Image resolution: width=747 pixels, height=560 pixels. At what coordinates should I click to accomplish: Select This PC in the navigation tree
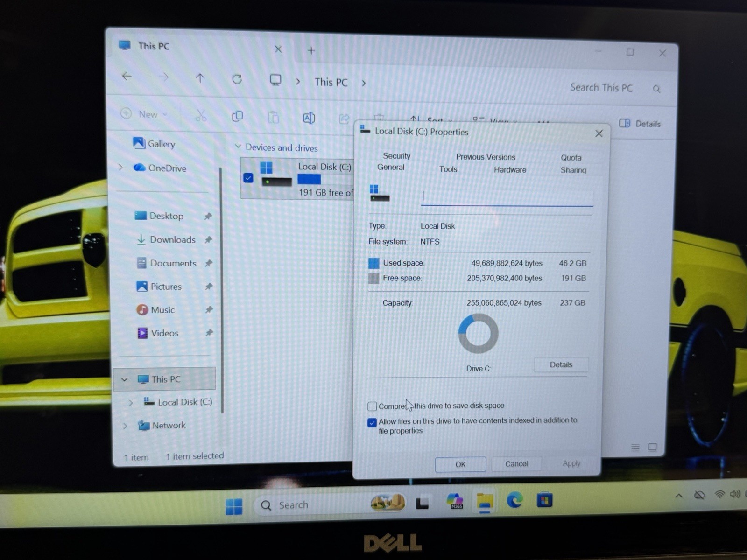click(165, 379)
